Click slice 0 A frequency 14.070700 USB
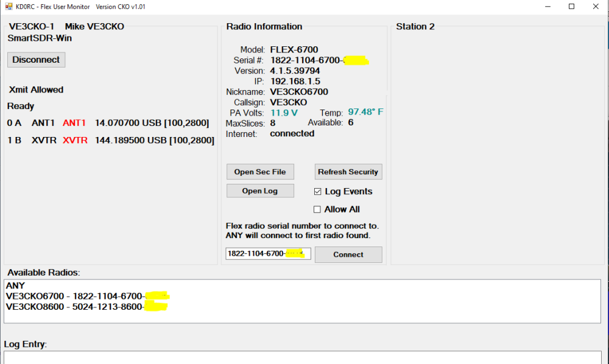609x364 pixels. (152, 123)
